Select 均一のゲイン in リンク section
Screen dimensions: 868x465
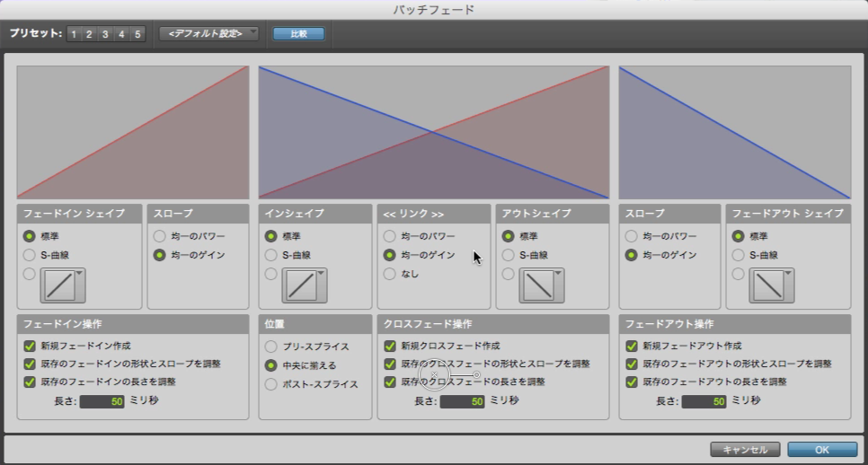[390, 255]
